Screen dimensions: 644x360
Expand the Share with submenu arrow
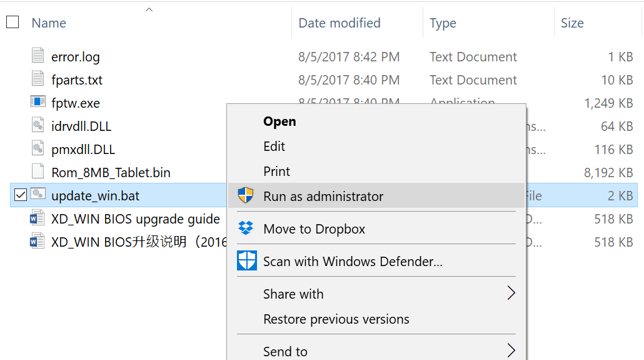(x=511, y=294)
